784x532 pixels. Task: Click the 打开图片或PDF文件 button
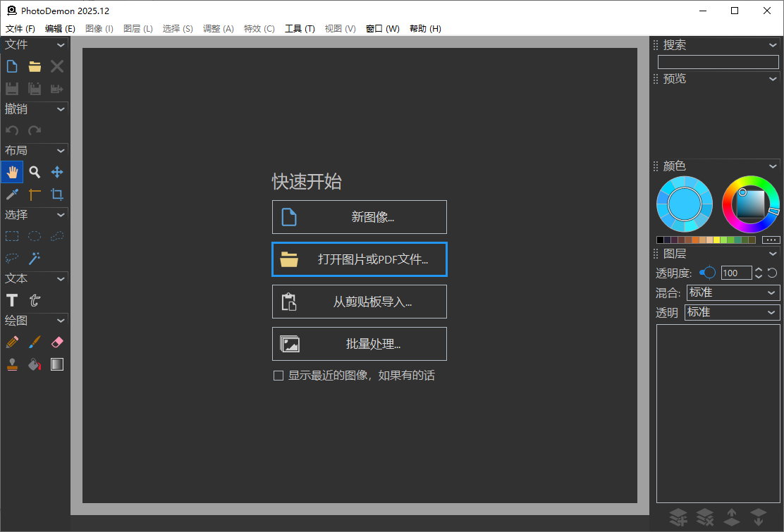[x=360, y=259]
